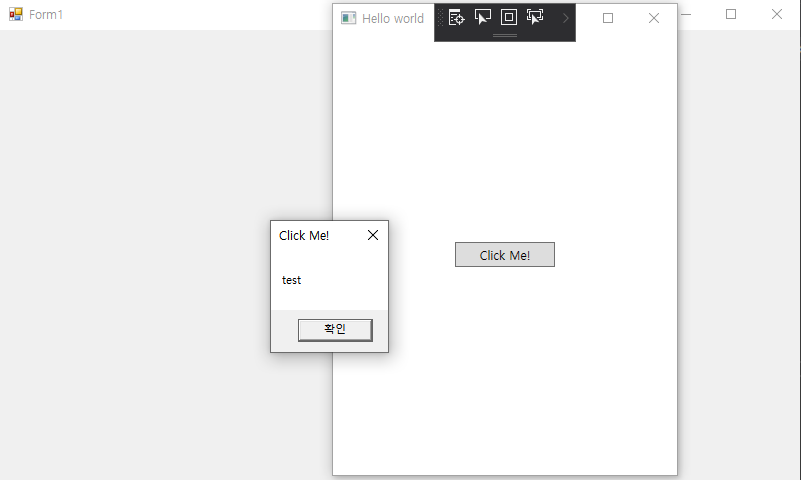Click the debug toolbar chevron arrow
801x480 pixels.
coord(565,18)
